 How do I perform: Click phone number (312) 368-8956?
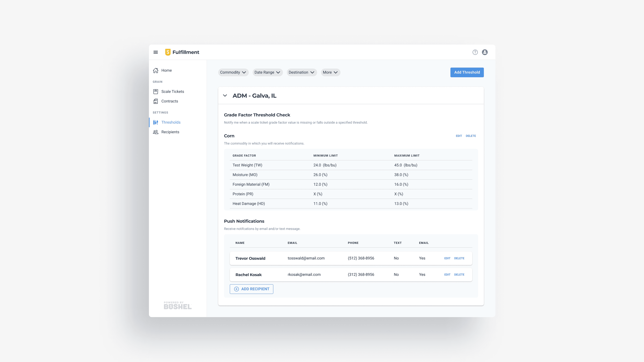[x=361, y=275]
